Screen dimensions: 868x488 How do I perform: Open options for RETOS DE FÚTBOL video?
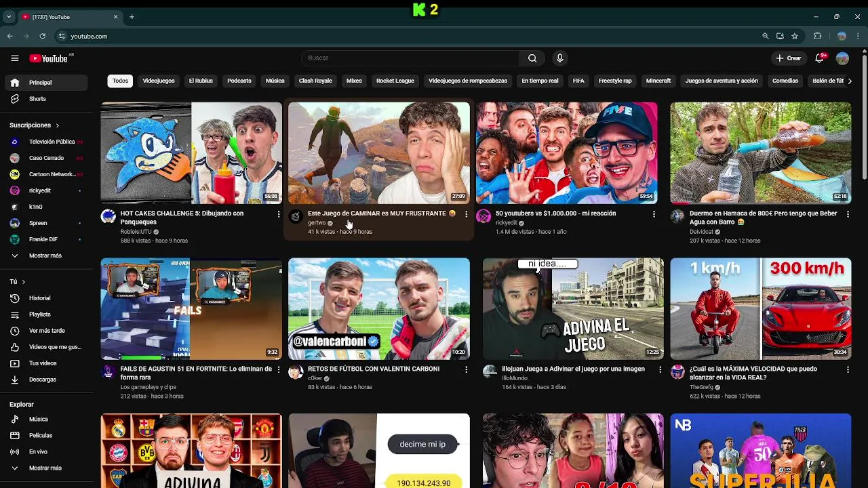(466, 370)
